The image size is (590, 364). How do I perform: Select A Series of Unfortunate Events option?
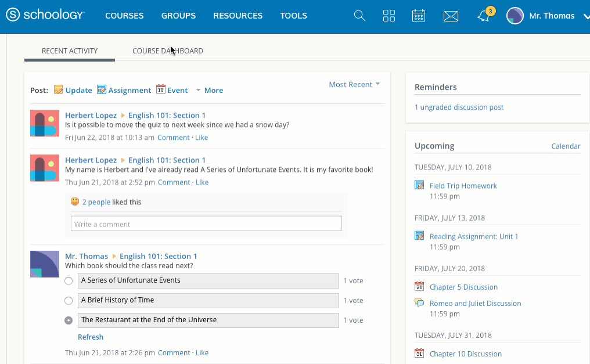pyautogui.click(x=69, y=281)
